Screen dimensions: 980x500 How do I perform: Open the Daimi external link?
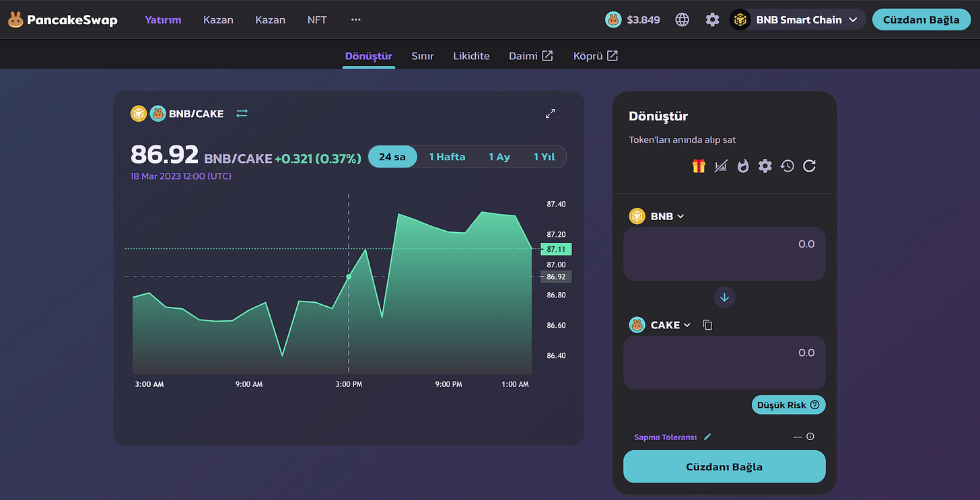coord(530,56)
